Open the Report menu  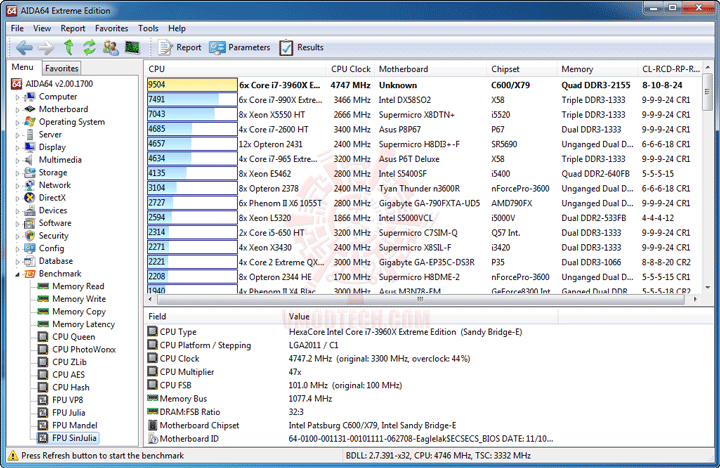(73, 28)
